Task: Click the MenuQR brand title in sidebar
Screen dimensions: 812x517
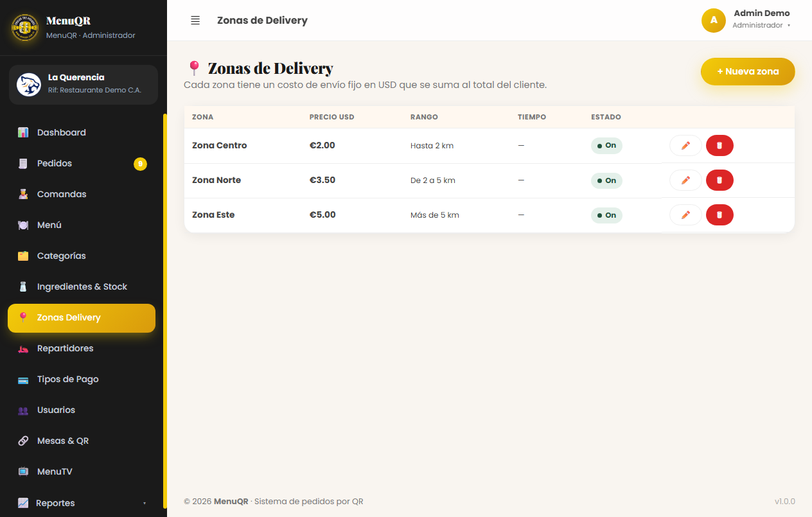Action: pos(68,21)
